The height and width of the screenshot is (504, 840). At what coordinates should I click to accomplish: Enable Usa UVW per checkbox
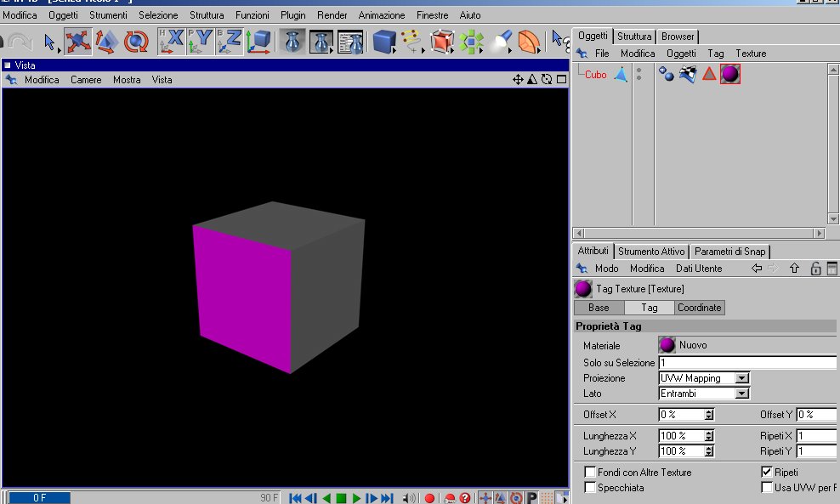pos(767,487)
